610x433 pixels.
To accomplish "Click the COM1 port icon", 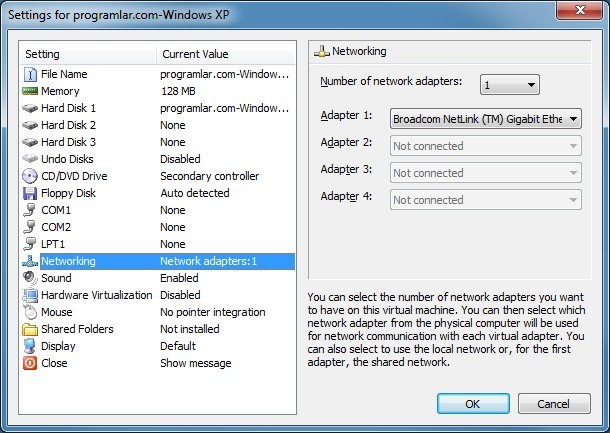I will (x=30, y=210).
